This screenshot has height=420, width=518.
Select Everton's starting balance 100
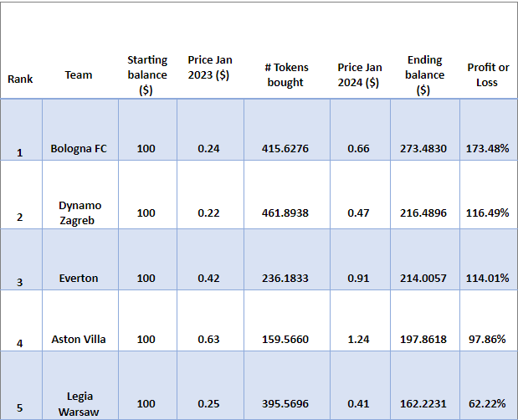click(x=146, y=279)
